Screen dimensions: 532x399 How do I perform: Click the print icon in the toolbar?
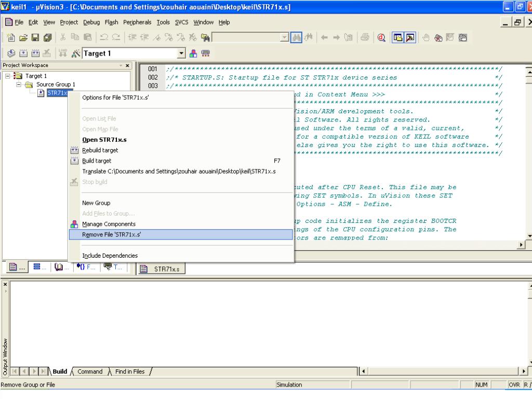tap(365, 37)
